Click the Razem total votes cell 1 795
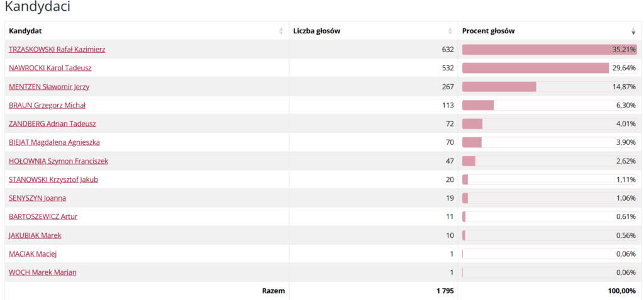Viewport: 644px width, 300px height. point(443,291)
